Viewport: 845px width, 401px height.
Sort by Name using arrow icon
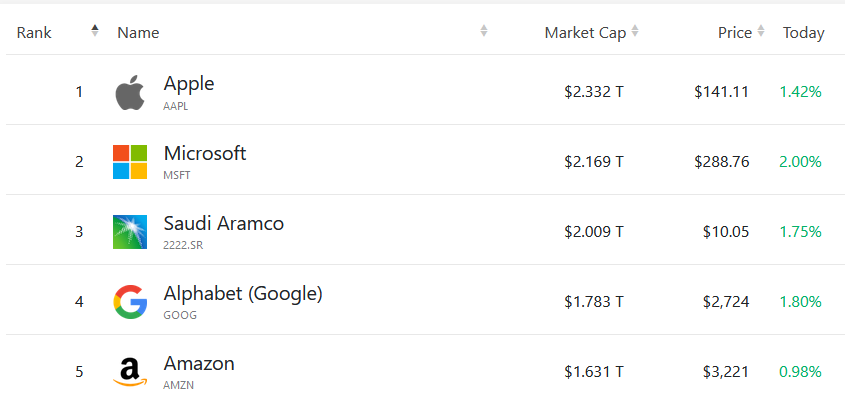coord(484,31)
